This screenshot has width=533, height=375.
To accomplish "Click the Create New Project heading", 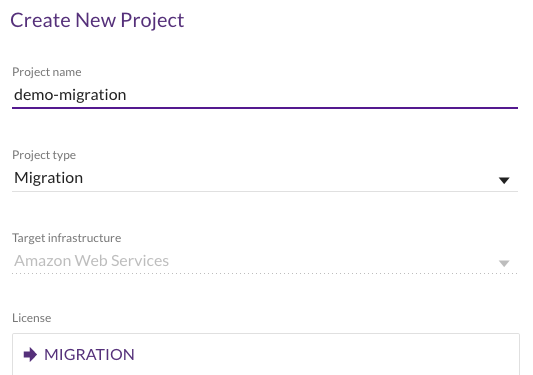I will [97, 20].
